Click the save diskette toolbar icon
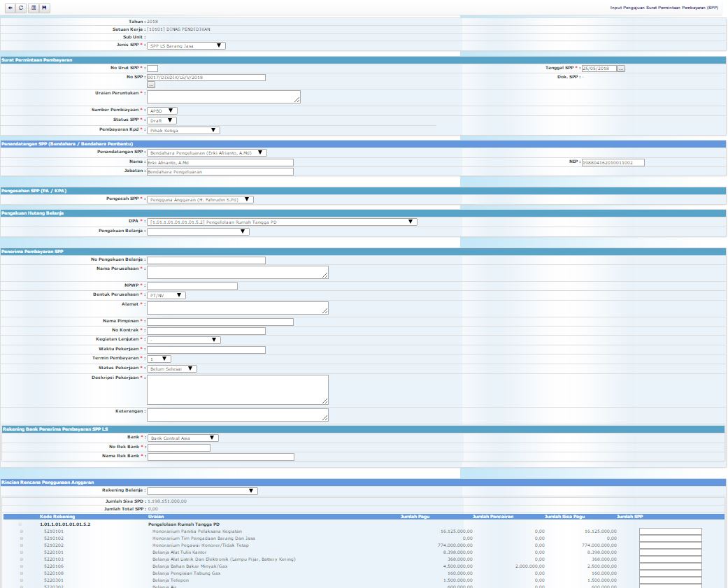The image size is (728, 588). (44, 8)
